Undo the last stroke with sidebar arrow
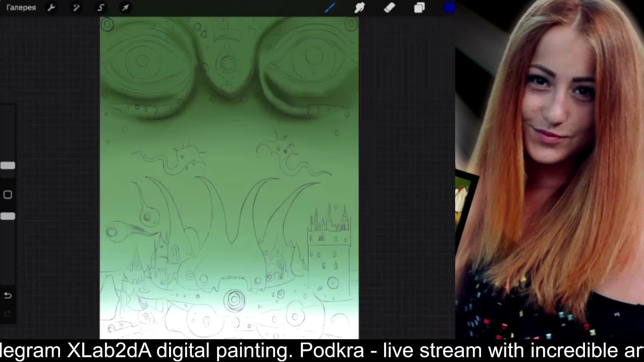 pyautogui.click(x=8, y=295)
